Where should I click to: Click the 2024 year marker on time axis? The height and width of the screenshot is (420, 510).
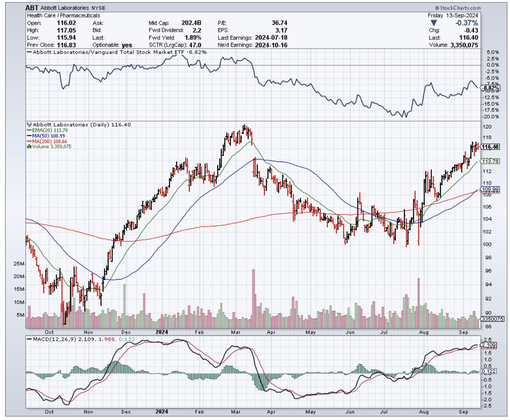(162, 332)
